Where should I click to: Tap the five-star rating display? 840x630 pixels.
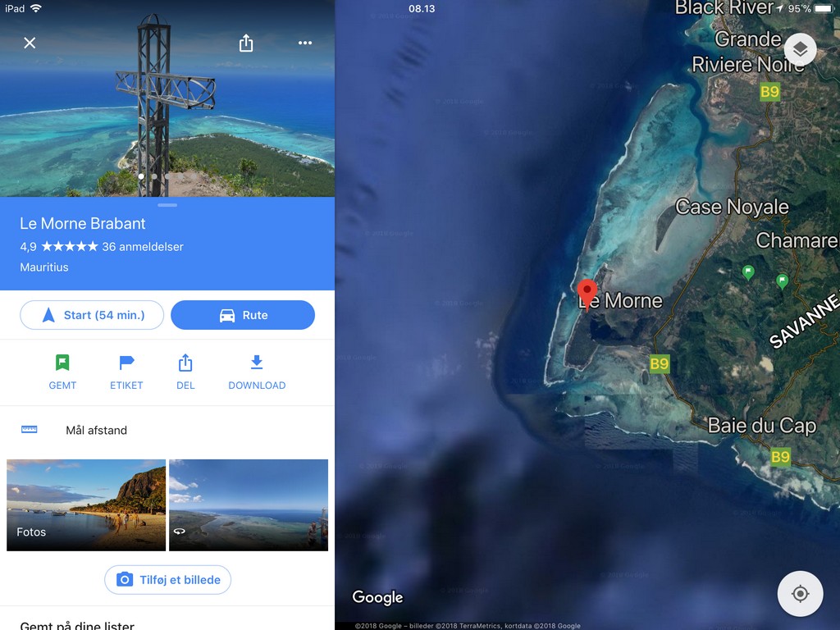point(70,246)
